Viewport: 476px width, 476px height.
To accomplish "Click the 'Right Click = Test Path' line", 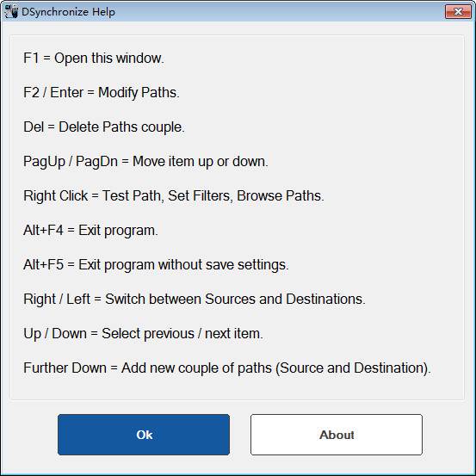I will coord(174,195).
